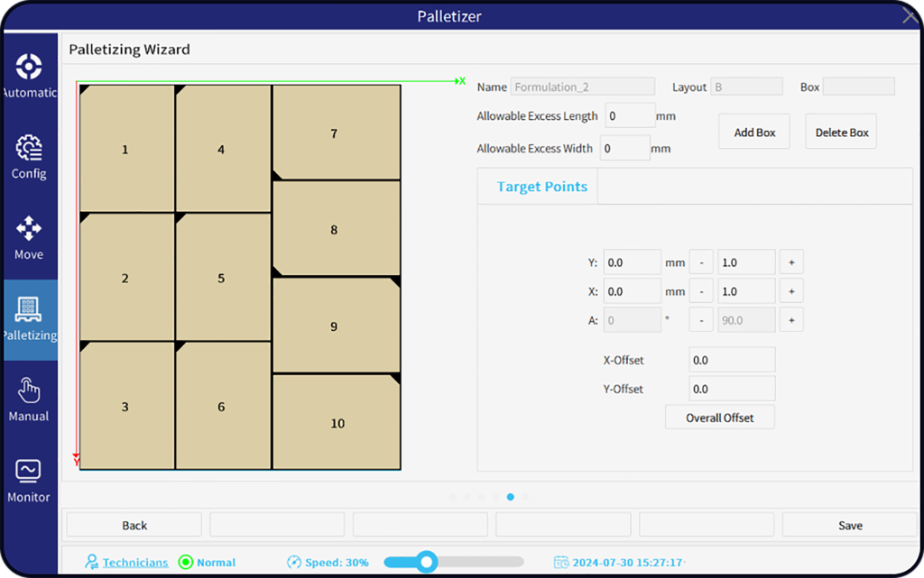
Task: Apply the Overall Offset button
Action: [x=719, y=417]
